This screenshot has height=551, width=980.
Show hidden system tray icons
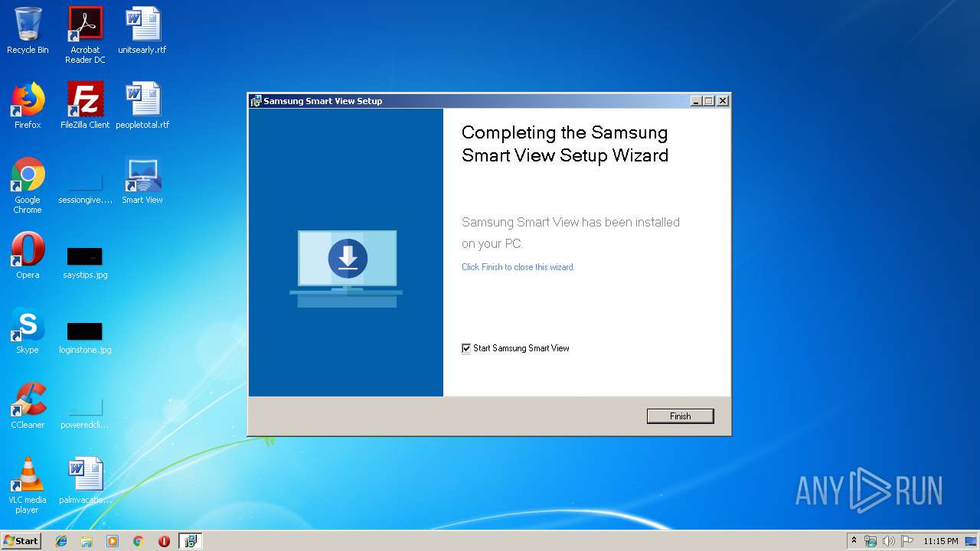point(854,541)
